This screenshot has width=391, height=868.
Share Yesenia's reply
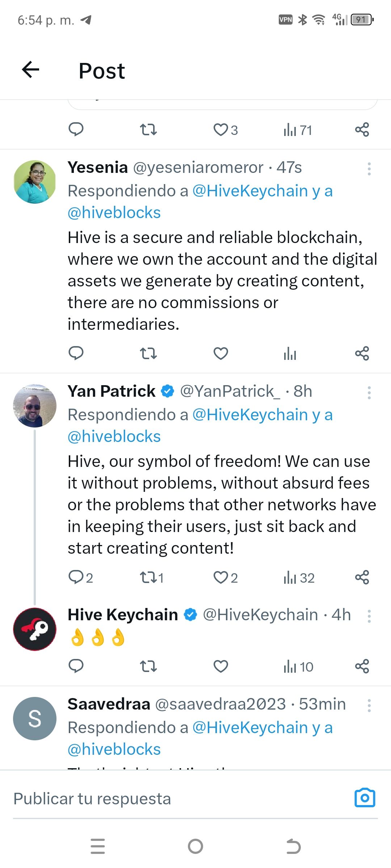(362, 353)
